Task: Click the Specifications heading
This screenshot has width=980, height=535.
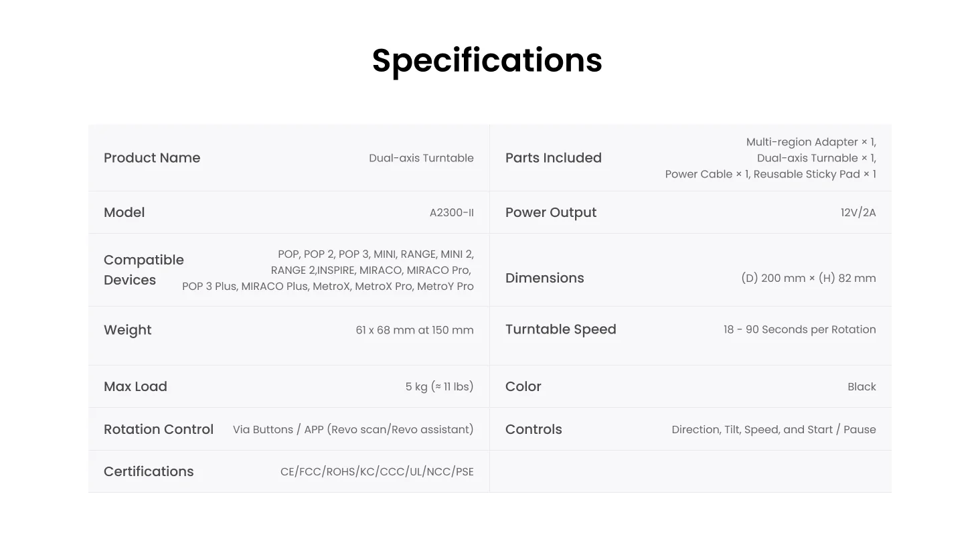Action: tap(487, 60)
